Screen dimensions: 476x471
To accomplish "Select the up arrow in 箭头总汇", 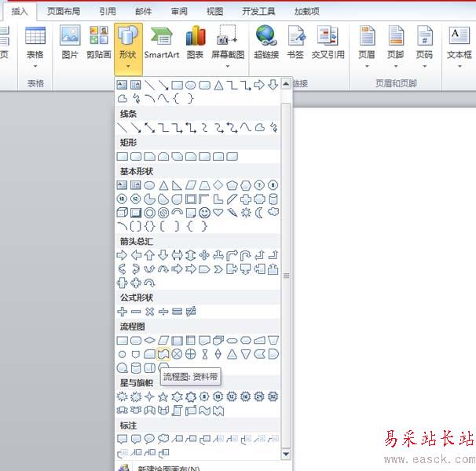I will tap(149, 255).
